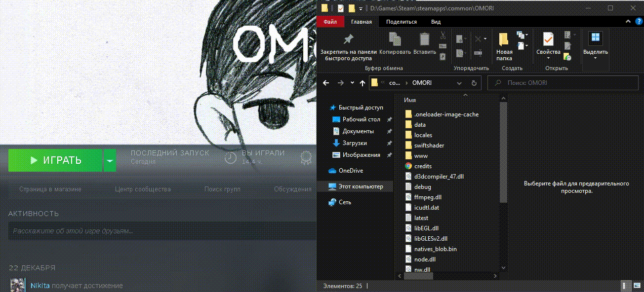Go forward with Explorer's right arrow
644x292 pixels.
pyautogui.click(x=340, y=83)
